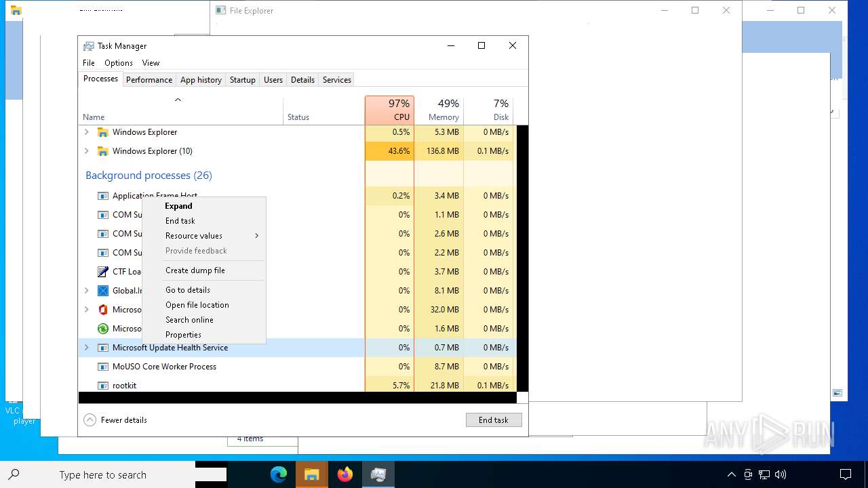Switch to the App history tab
The height and width of the screenshot is (488, 868).
pyautogui.click(x=201, y=80)
